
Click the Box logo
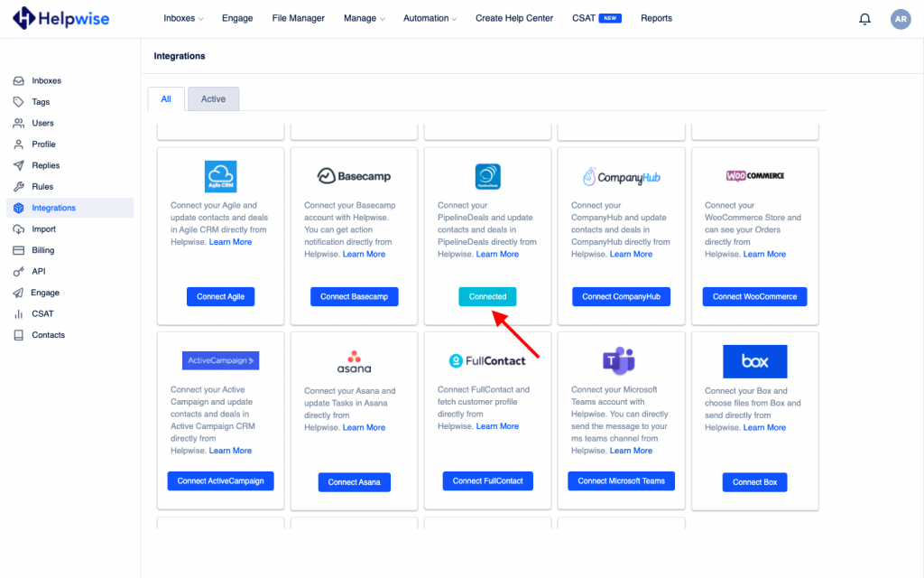pyautogui.click(x=755, y=361)
